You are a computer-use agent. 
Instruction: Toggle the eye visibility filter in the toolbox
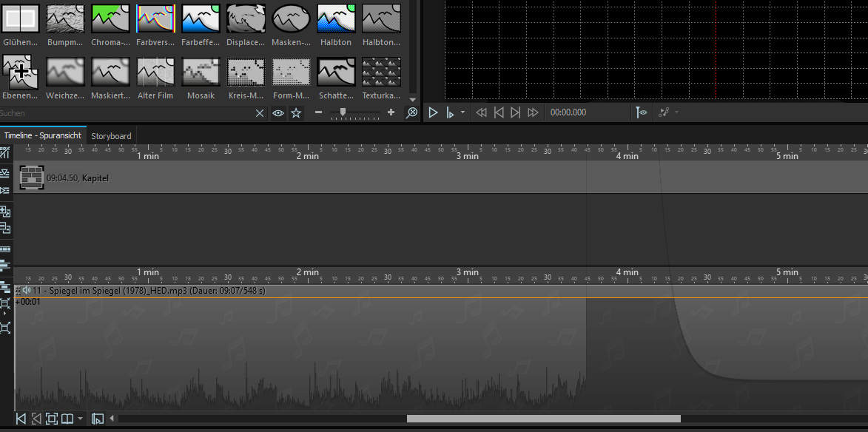tap(278, 113)
